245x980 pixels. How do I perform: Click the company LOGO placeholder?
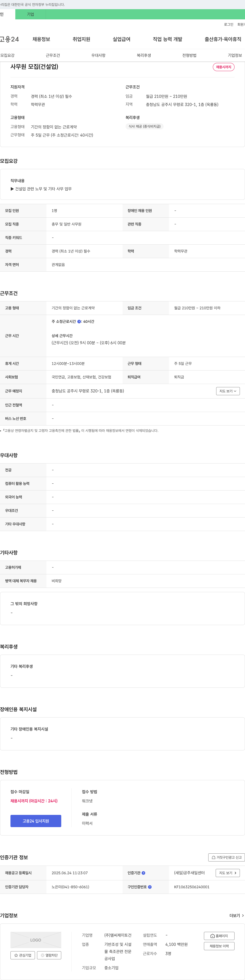pos(36,940)
